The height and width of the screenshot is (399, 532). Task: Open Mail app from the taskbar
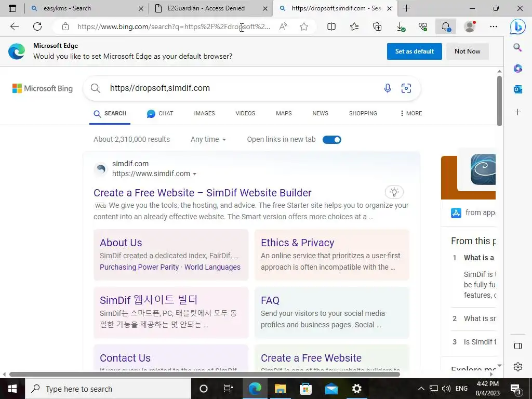(x=331, y=389)
